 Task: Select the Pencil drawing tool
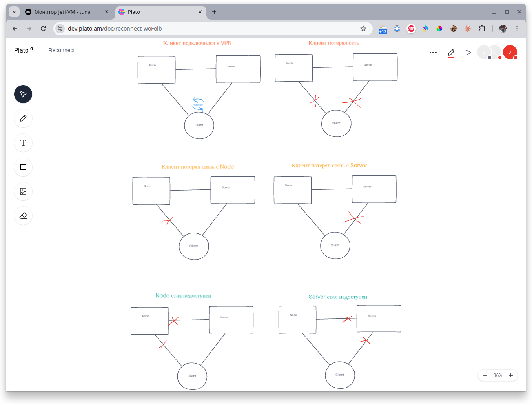[23, 118]
